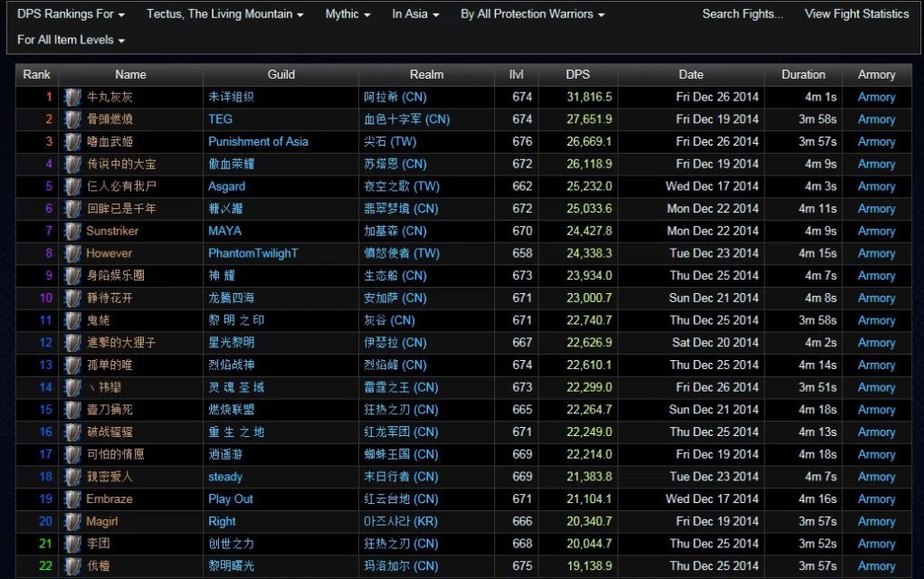Open the DPS Rankings For dropdown
The height and width of the screenshot is (579, 924).
[x=71, y=14]
